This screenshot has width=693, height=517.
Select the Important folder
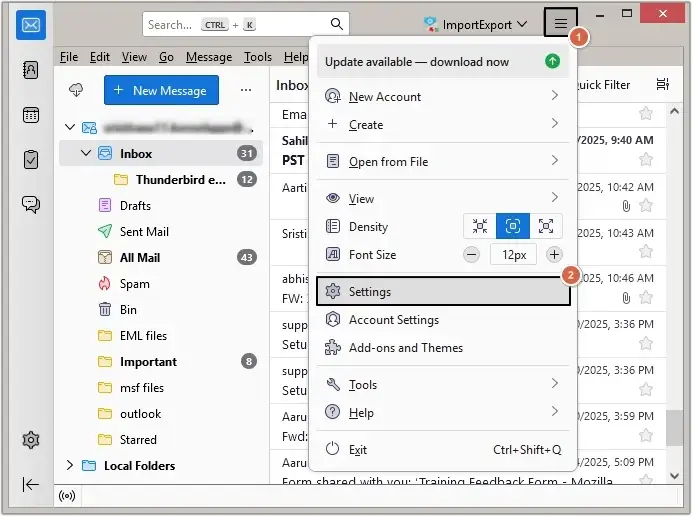click(x=161, y=362)
